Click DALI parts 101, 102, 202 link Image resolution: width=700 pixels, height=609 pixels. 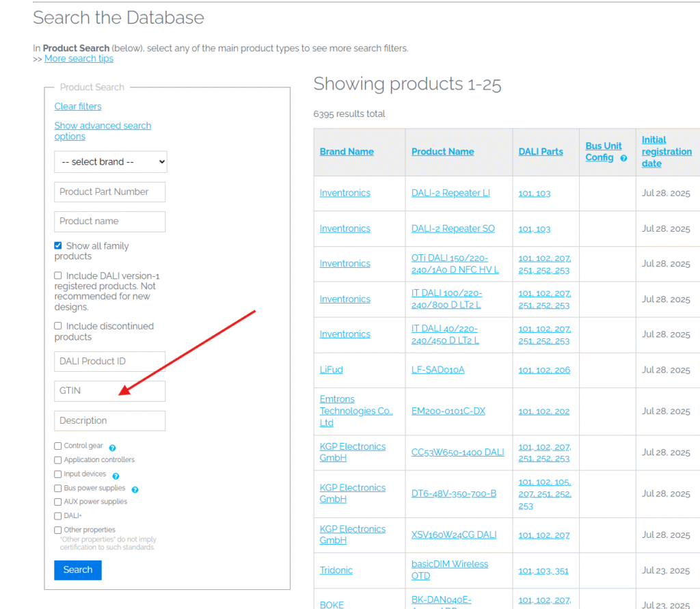coord(543,411)
